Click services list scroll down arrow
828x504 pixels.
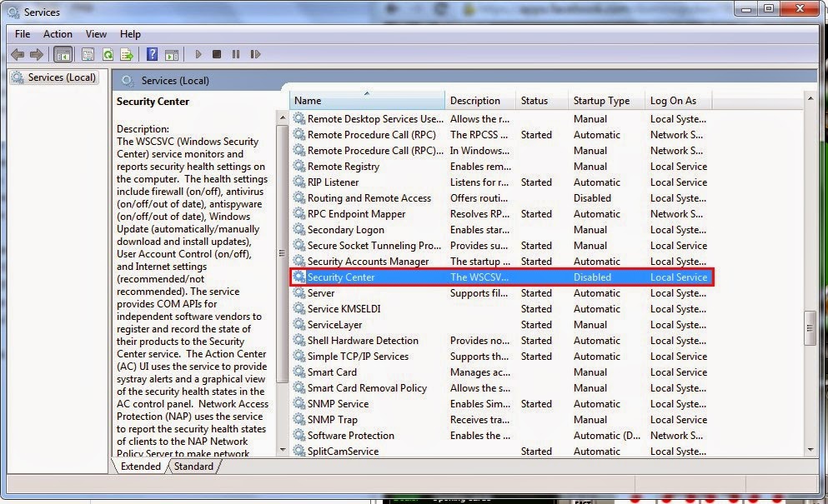coord(810,450)
